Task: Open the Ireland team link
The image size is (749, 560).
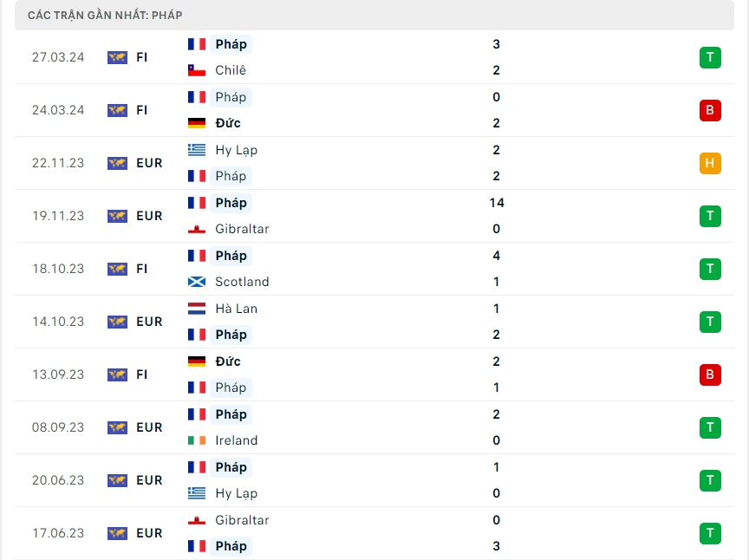Action: tap(237, 440)
